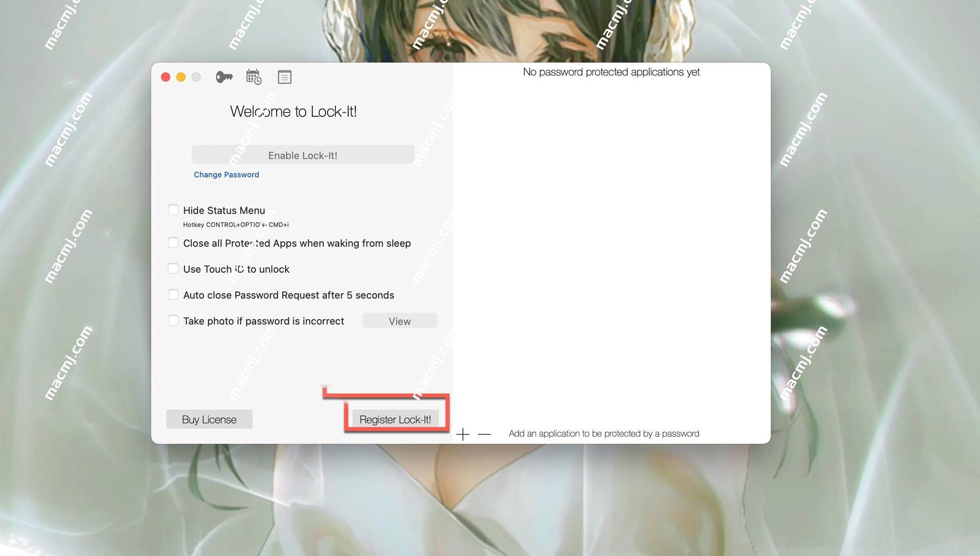Toggle Use Touch ID to unlock
Viewport: 980px width, 556px height.
click(174, 269)
